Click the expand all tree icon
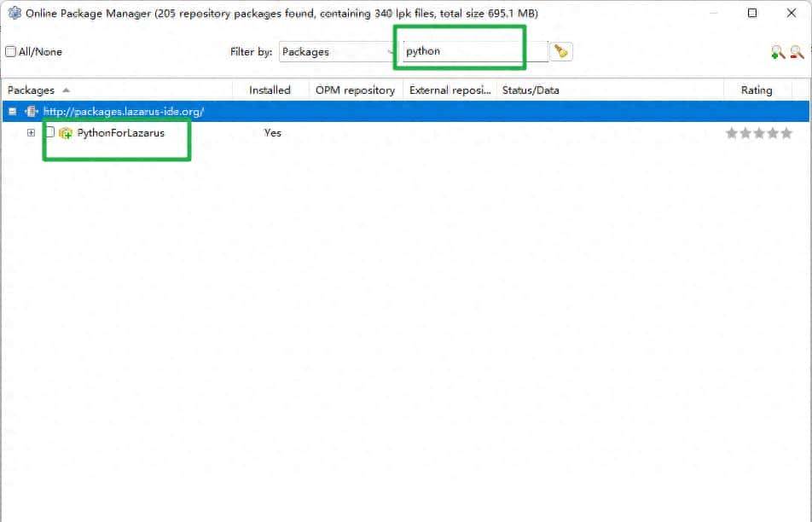The height and width of the screenshot is (522, 812). pos(777,53)
